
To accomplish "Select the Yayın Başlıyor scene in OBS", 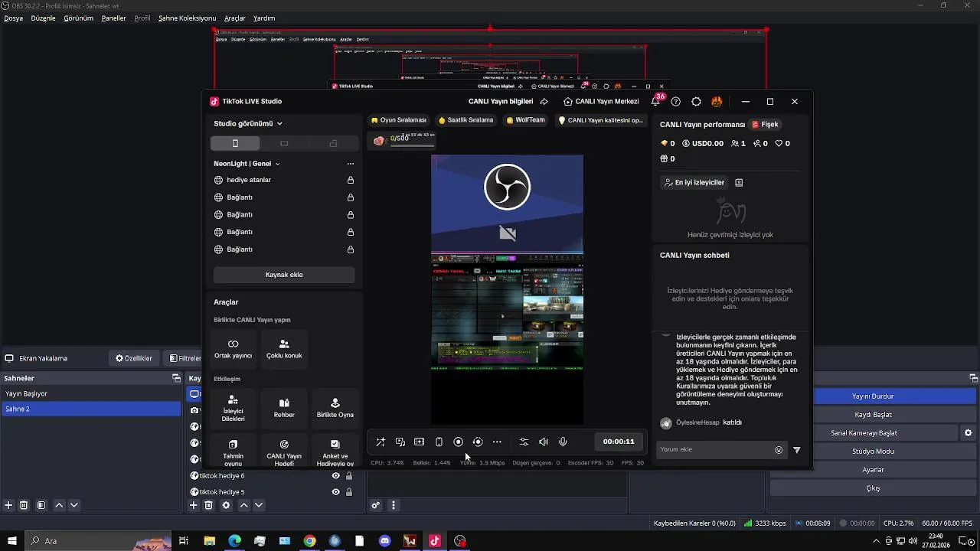I will tap(90, 393).
